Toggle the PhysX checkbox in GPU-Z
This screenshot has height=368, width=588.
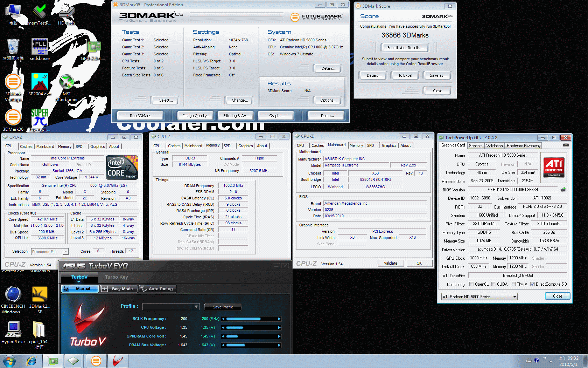pyautogui.click(x=513, y=284)
